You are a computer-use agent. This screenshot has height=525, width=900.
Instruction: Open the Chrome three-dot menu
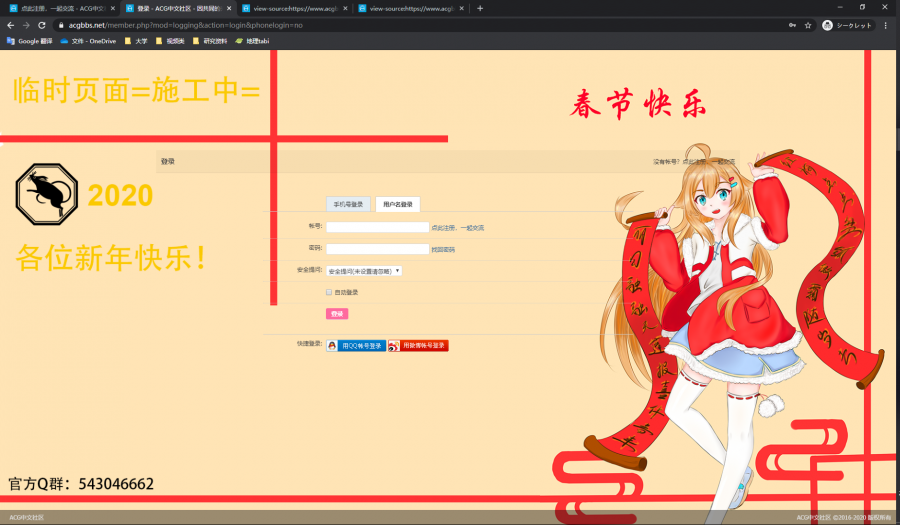click(886, 25)
